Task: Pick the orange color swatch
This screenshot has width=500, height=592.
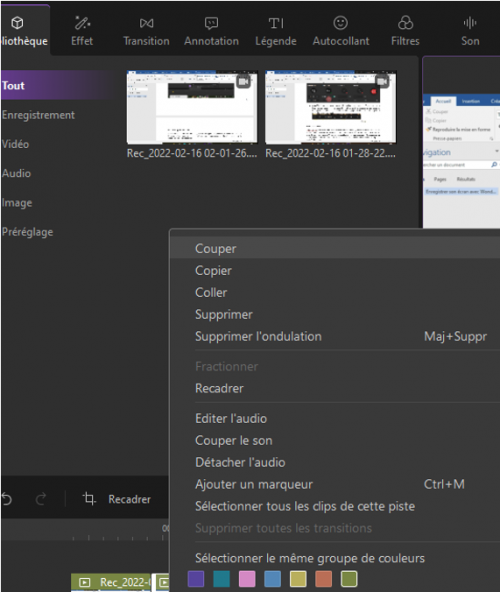Action: 323,578
